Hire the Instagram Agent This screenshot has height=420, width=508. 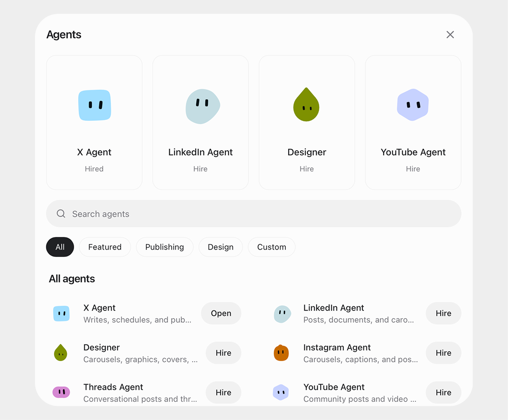444,353
